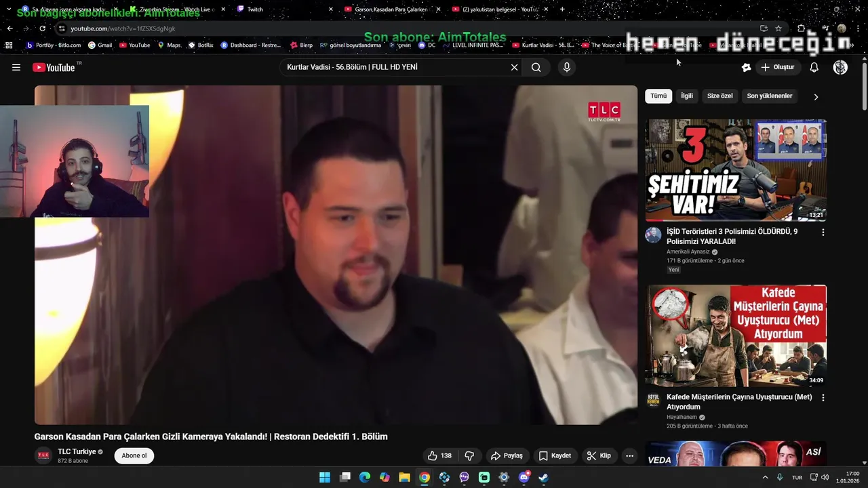
Task: Open a new browser tab
Action: pos(562,9)
